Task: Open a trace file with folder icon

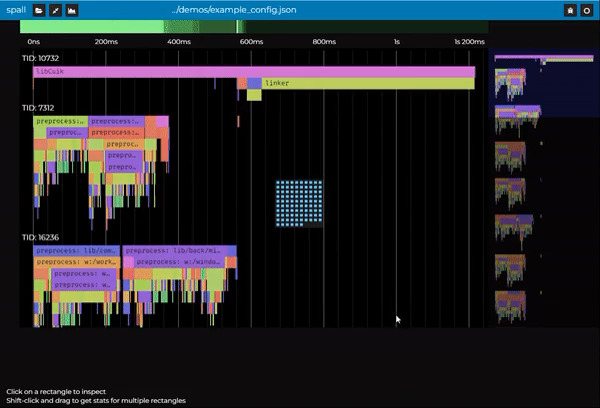Action: [x=39, y=10]
